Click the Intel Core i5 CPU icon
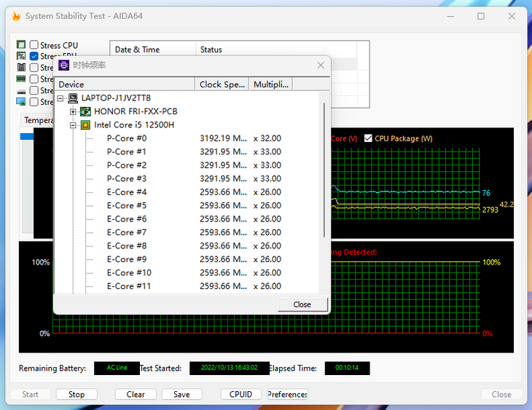 (x=85, y=125)
